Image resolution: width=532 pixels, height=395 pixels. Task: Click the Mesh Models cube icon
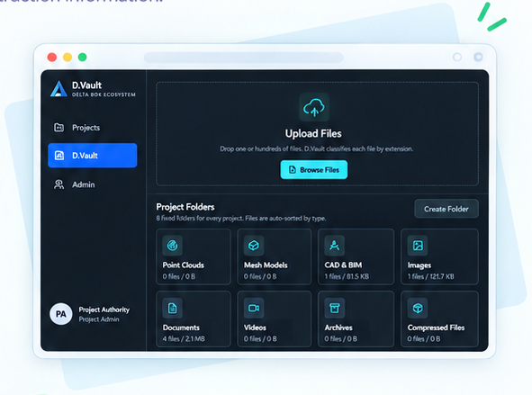point(254,245)
